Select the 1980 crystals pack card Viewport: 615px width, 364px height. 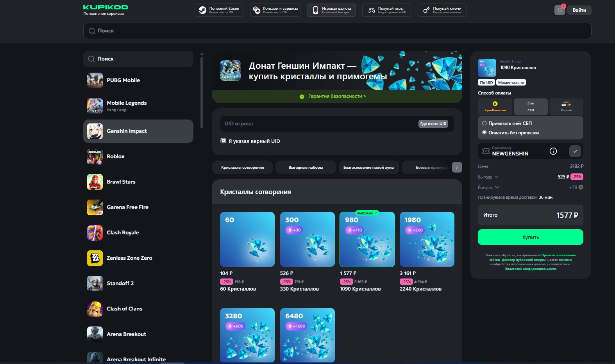pos(427,239)
